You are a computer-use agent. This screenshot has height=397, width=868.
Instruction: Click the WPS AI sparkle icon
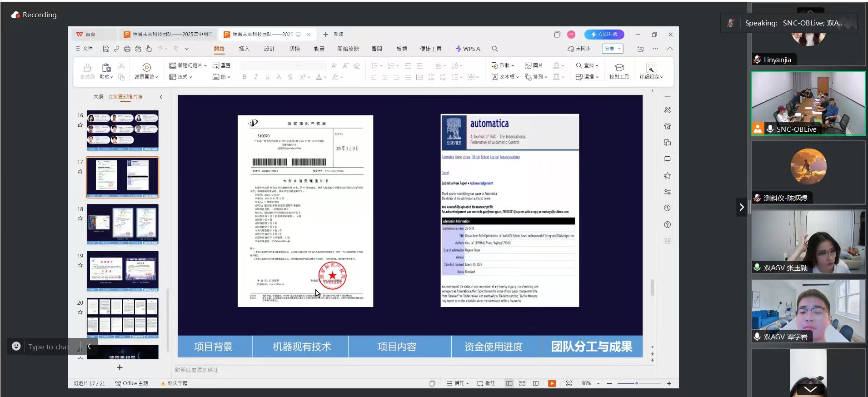point(459,49)
